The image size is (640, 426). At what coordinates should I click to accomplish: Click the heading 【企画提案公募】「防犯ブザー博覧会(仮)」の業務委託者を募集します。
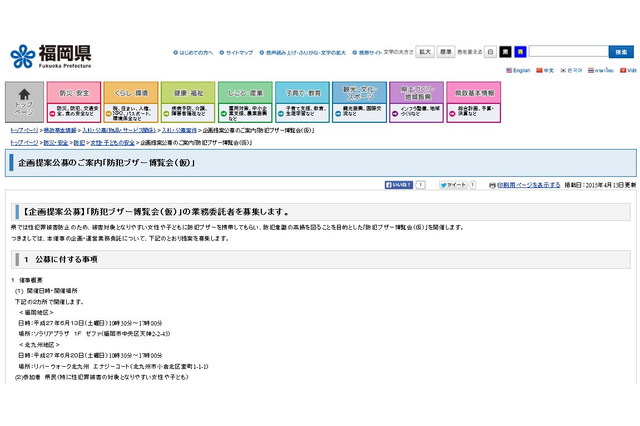(156, 212)
